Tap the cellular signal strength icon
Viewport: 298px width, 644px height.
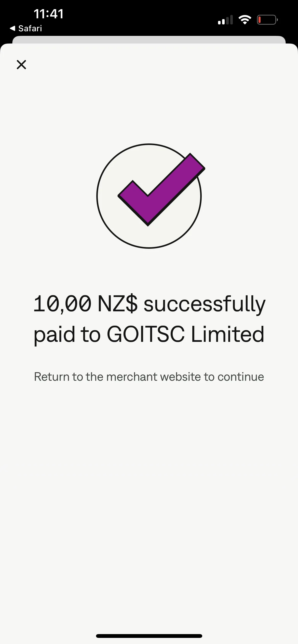tap(225, 20)
